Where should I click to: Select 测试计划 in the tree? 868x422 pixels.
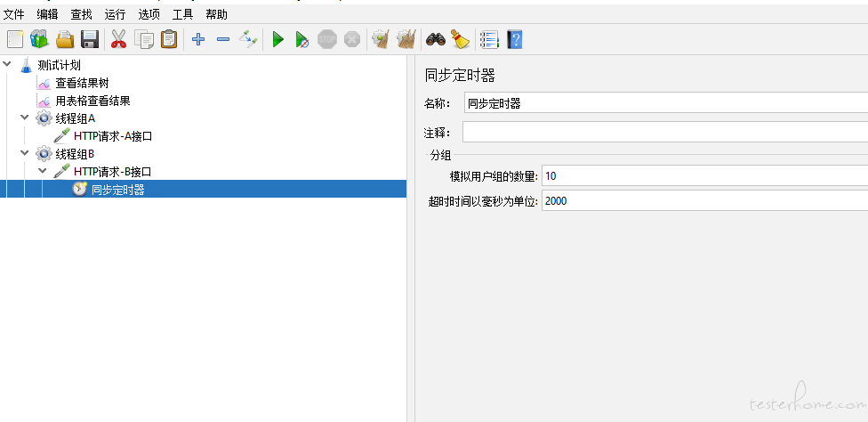pos(60,65)
